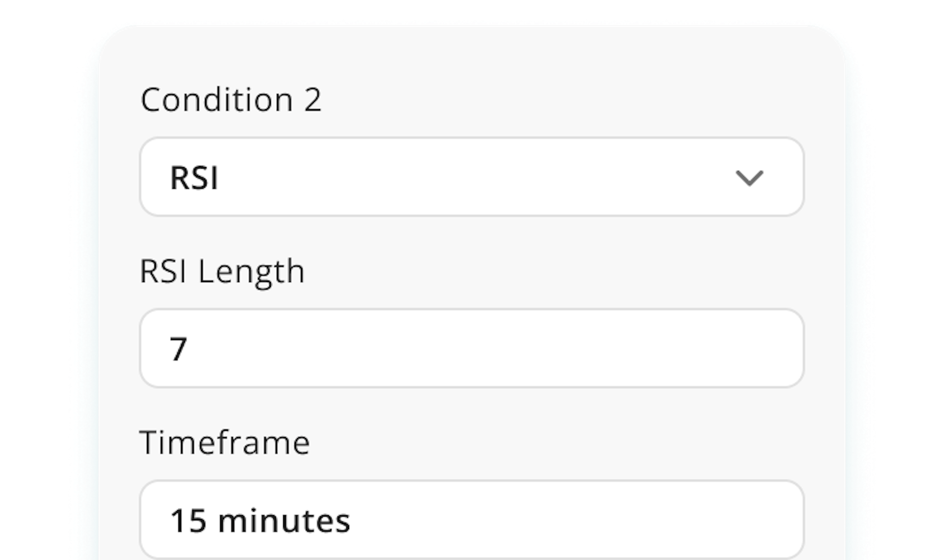Click the down arrow icon in RSI dropdown

(x=749, y=178)
